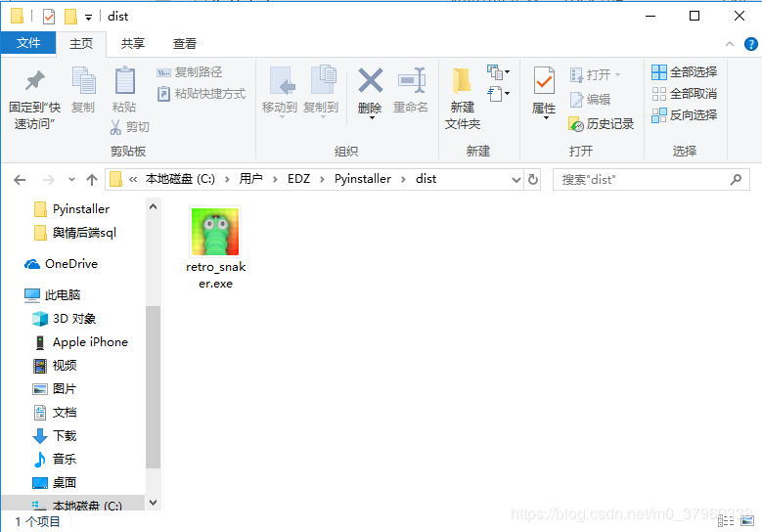Open OneDrive in navigation pane
This screenshot has width=762, height=532.
(62, 264)
